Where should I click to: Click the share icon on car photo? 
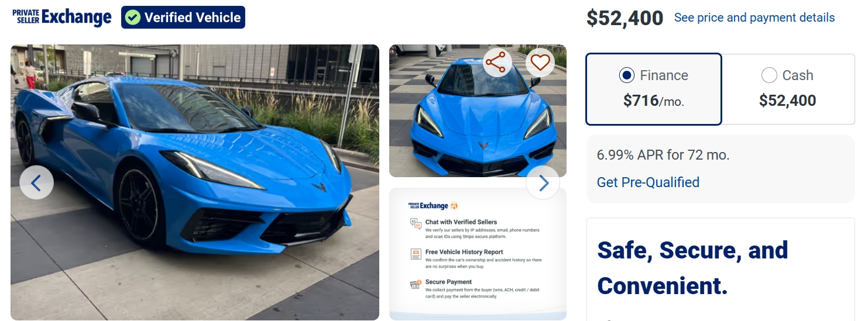[495, 63]
